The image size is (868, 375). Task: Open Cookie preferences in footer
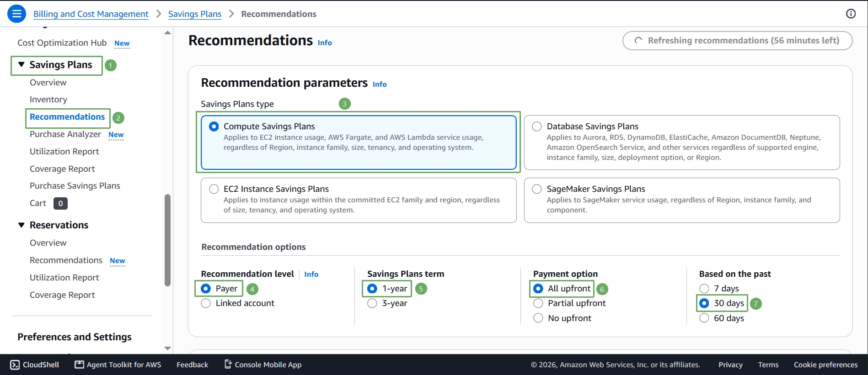(825, 364)
